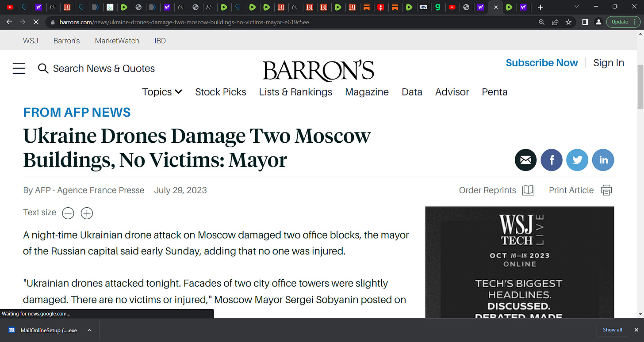
Task: Open MailOnlineSetup download options chevron
Action: (x=89, y=330)
